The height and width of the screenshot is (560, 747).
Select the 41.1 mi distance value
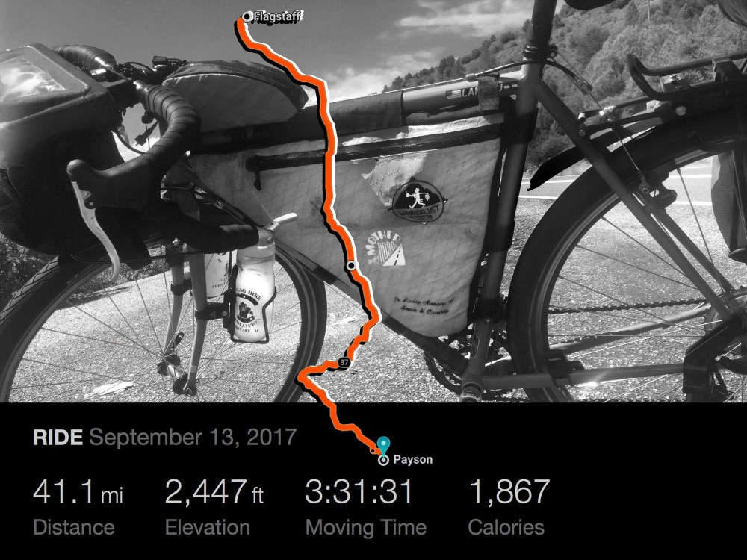click(78, 492)
